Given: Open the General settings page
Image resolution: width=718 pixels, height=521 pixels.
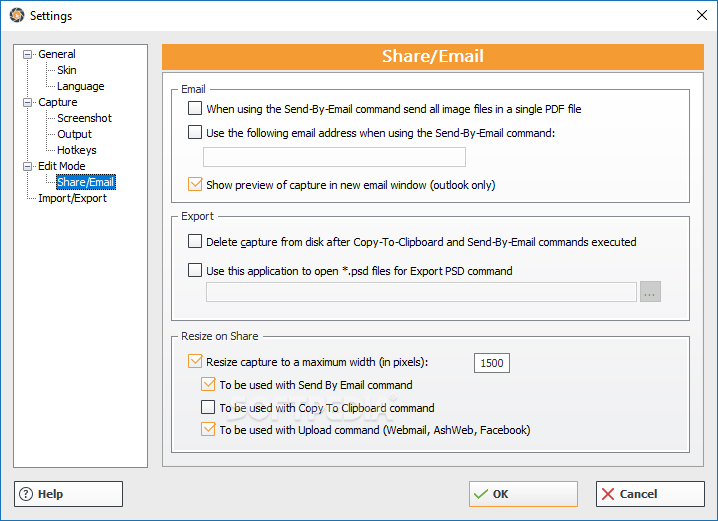Looking at the screenshot, I should 57,54.
